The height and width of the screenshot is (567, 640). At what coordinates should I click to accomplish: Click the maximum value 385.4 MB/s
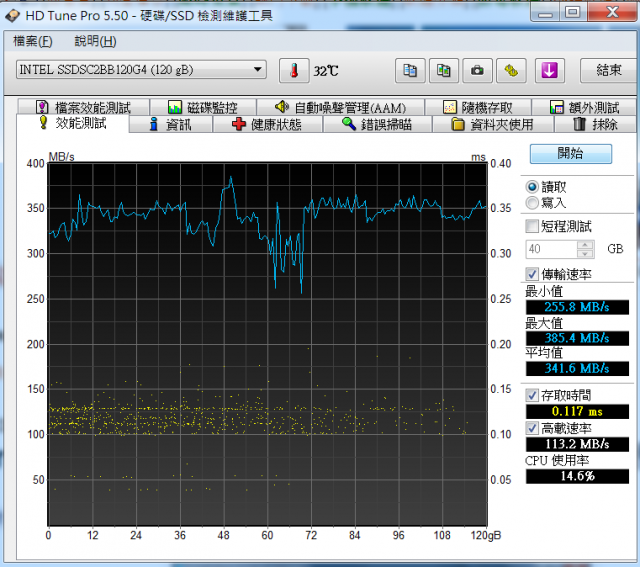click(577, 338)
